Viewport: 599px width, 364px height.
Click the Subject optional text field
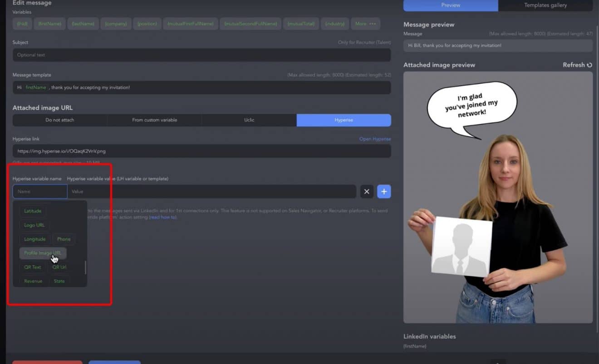(x=201, y=55)
